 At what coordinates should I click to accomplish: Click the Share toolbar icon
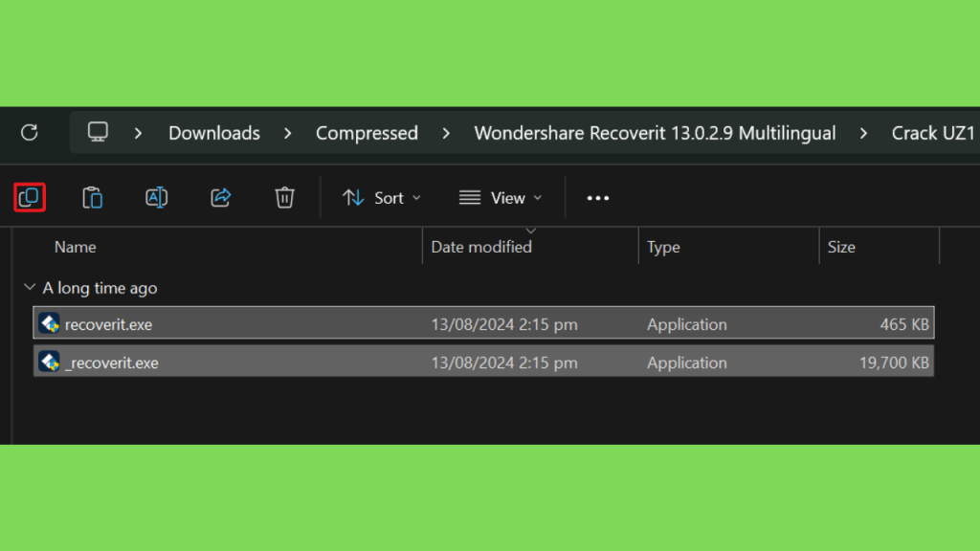pos(221,197)
